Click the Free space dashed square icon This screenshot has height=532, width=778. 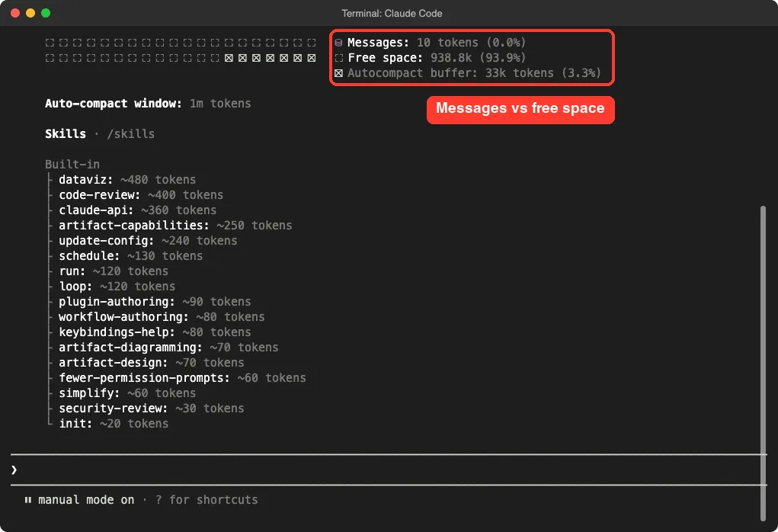pyautogui.click(x=338, y=58)
